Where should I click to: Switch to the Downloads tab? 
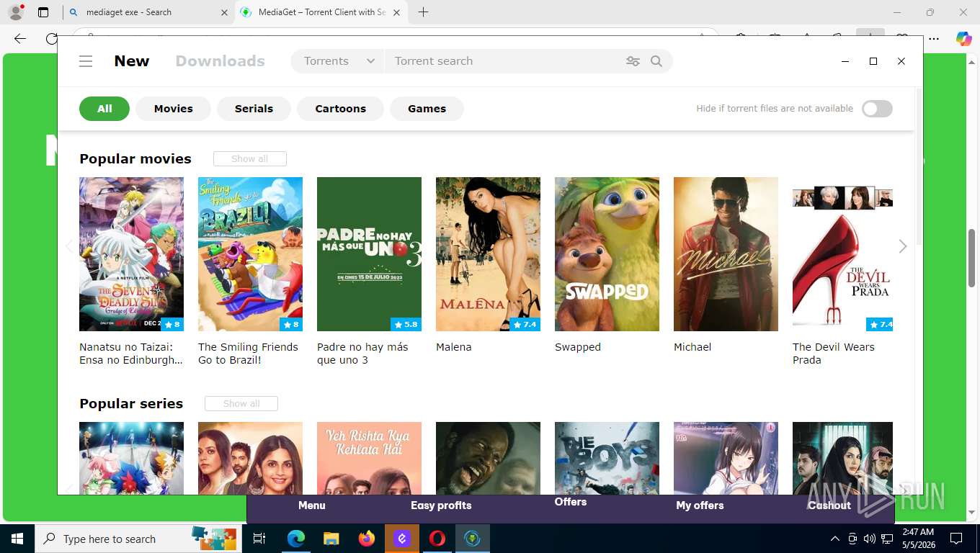[x=220, y=61]
